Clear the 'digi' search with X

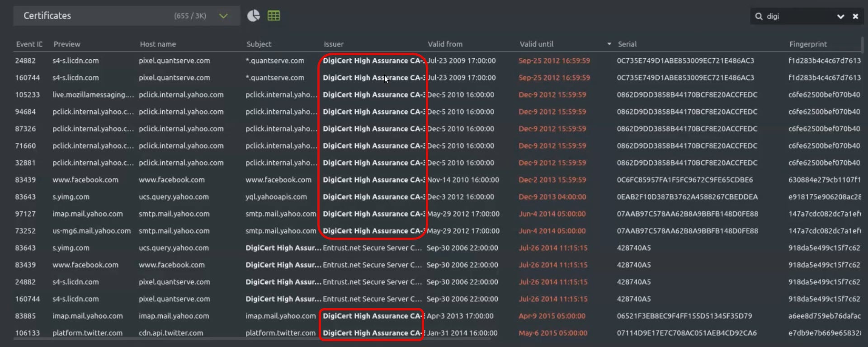point(855,16)
